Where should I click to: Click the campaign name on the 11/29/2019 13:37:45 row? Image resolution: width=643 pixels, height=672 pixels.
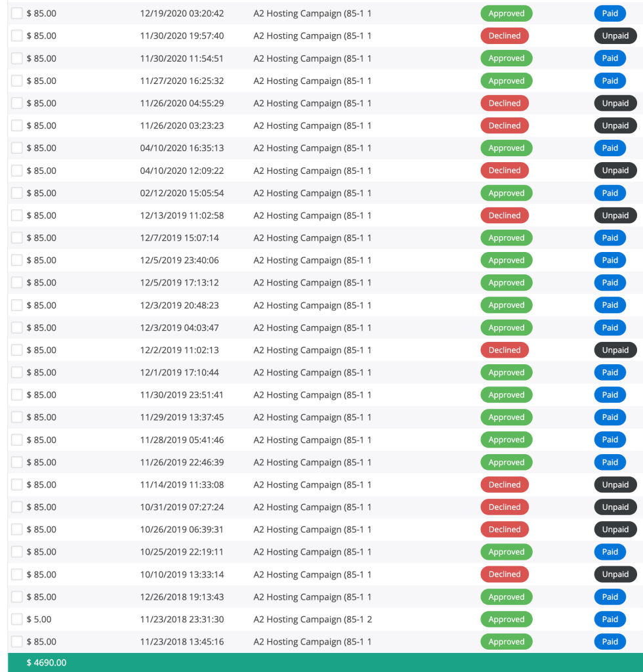(312, 417)
